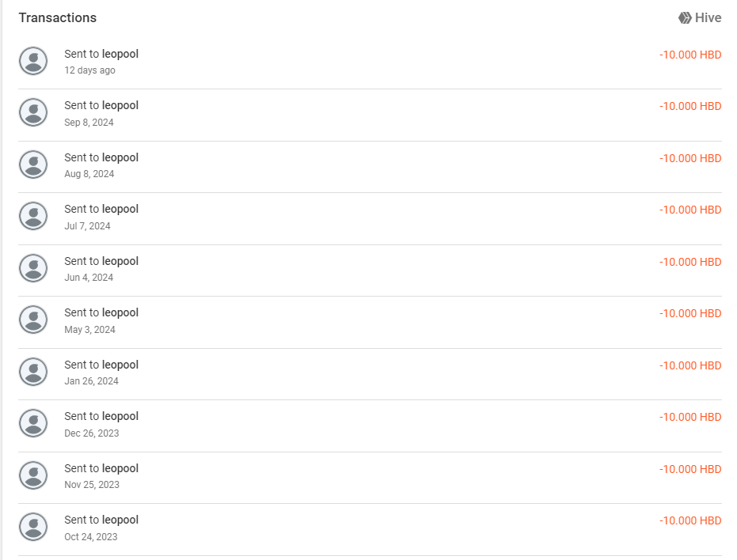
Task: Click avatar icon beside Sep 8, 2024 transfer
Action: click(x=33, y=113)
